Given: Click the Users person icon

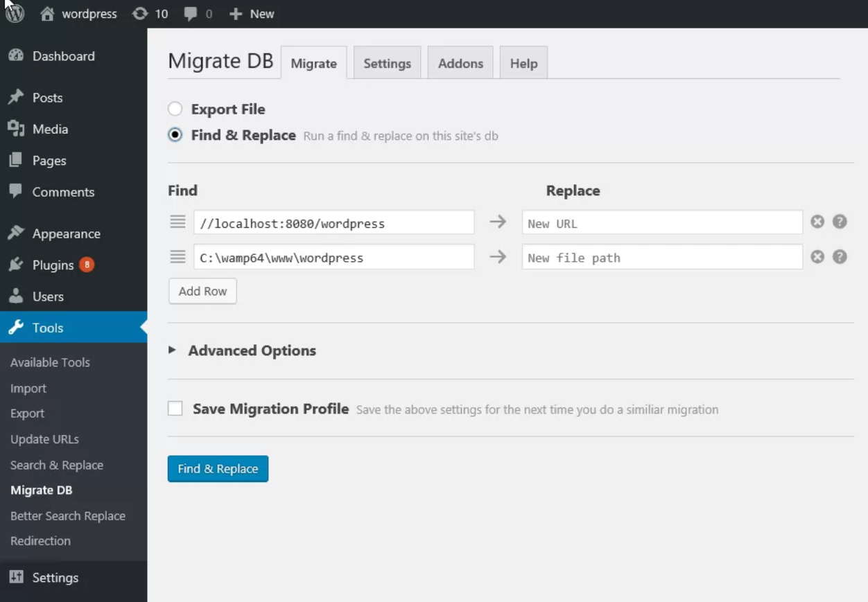Looking at the screenshot, I should (16, 296).
